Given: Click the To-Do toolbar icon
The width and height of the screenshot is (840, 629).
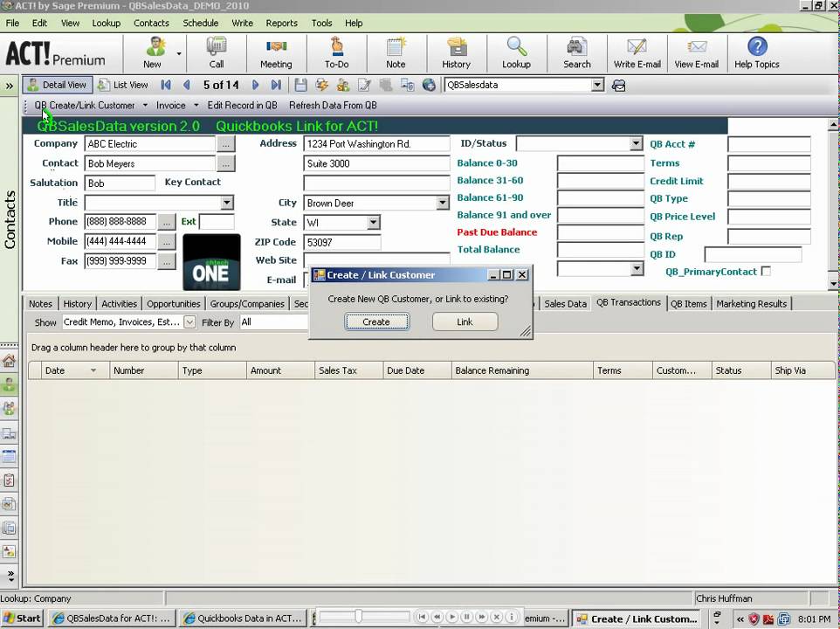Looking at the screenshot, I should click(336, 52).
